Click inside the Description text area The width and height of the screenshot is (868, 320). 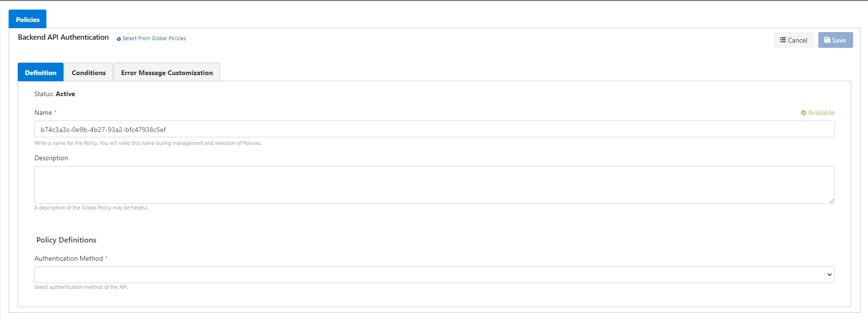click(x=430, y=185)
